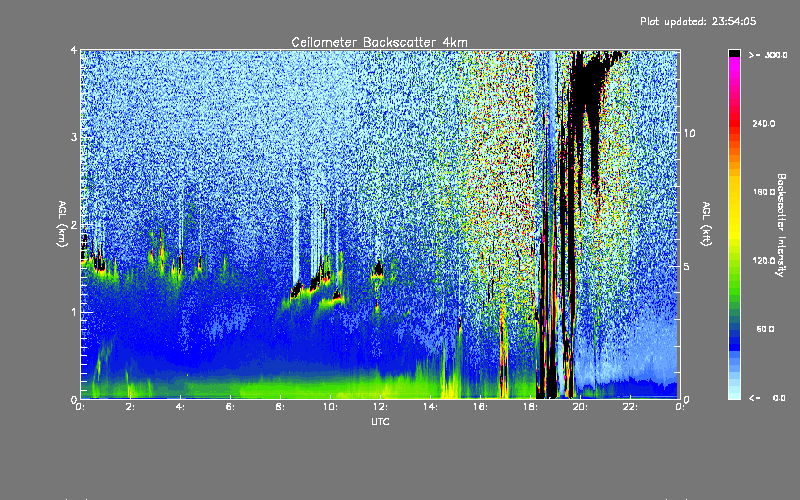Screen dimensions: 800x500
Task: Select the "120.0" colorbar value
Action: [x=764, y=260]
